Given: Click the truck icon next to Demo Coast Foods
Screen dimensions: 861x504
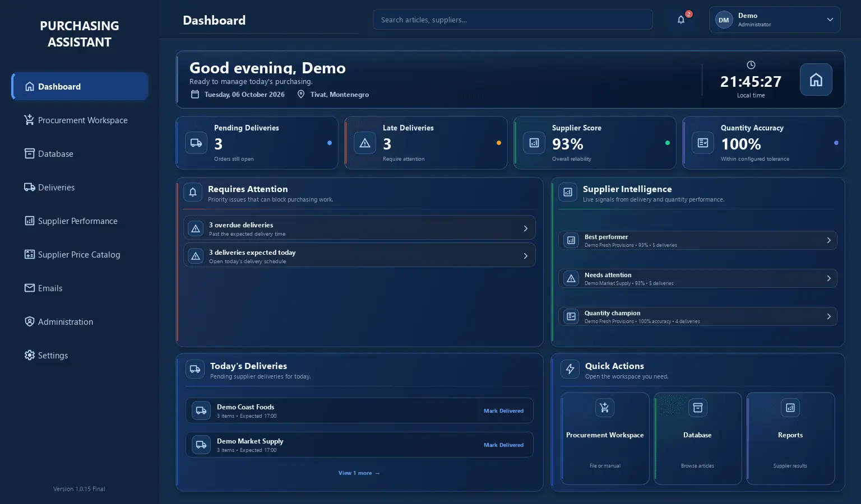Looking at the screenshot, I should [201, 410].
